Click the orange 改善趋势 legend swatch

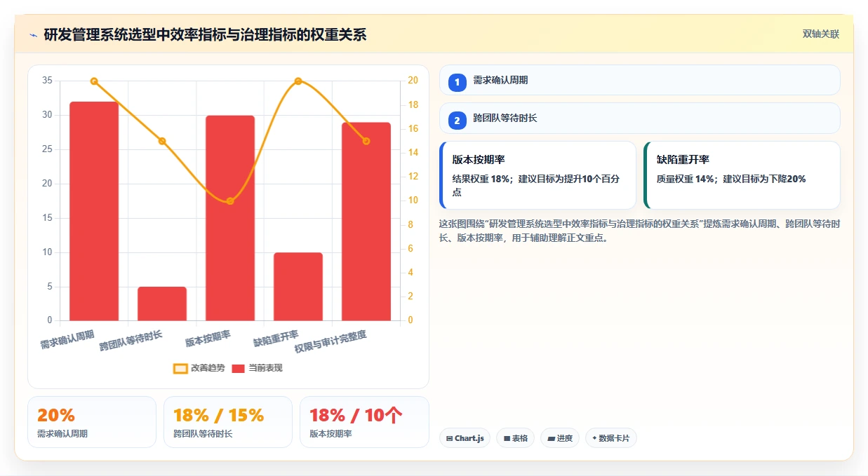[x=180, y=368]
